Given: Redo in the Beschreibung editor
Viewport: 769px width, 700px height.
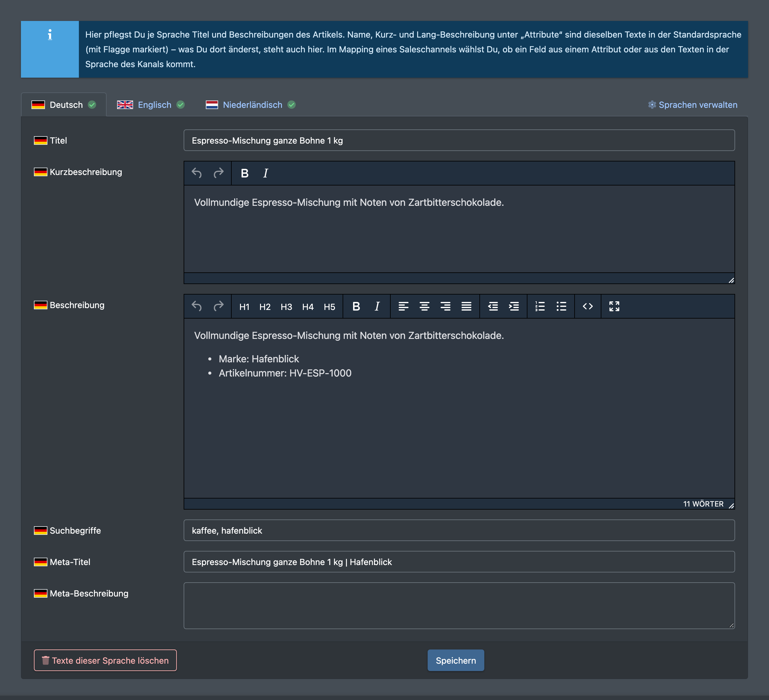Looking at the screenshot, I should click(x=218, y=306).
